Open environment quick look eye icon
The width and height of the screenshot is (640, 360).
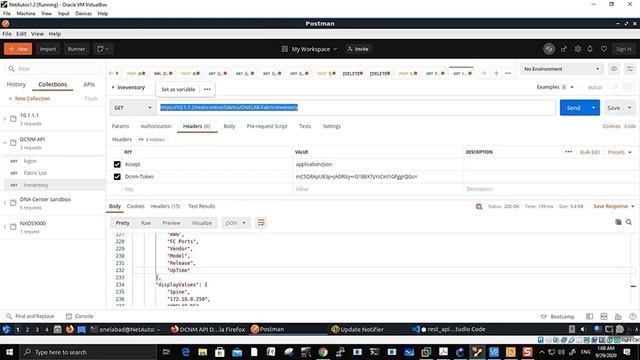[x=614, y=69]
